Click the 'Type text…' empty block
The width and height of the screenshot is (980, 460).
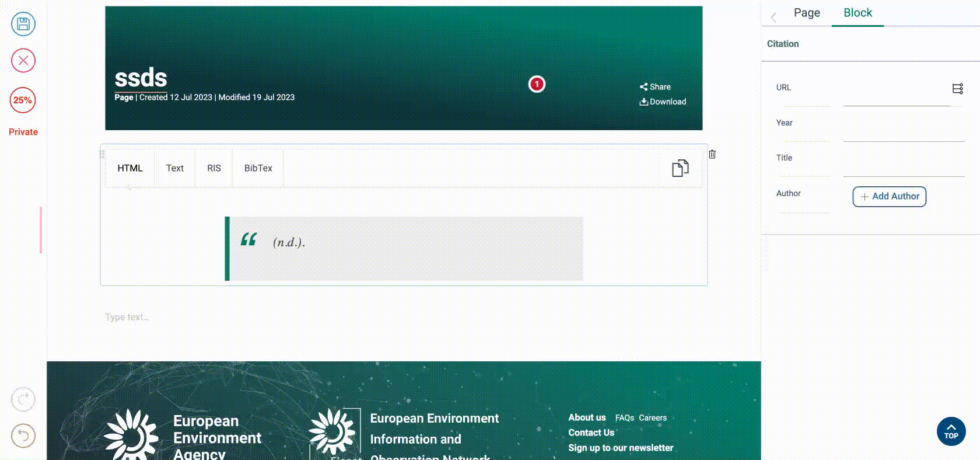click(403, 317)
